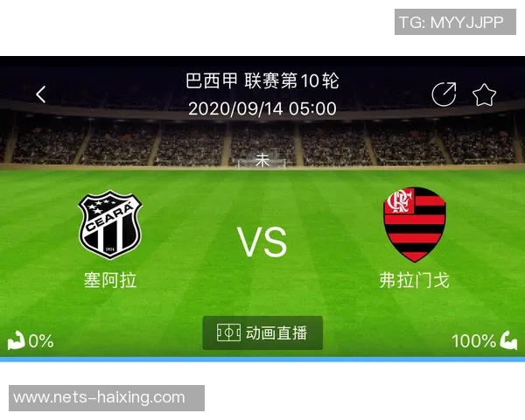
Task: Click the 100% support percentage
Action: click(x=473, y=341)
